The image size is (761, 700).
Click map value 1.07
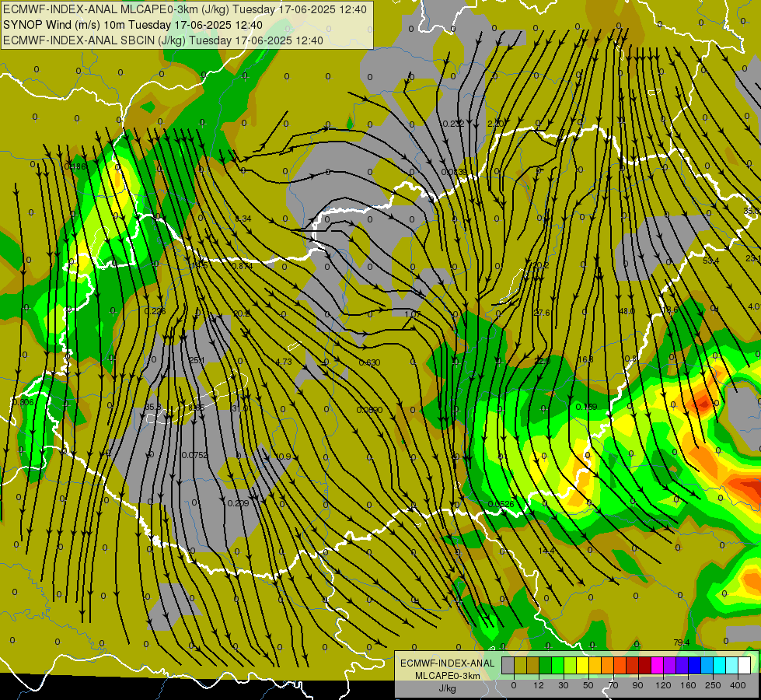click(413, 314)
